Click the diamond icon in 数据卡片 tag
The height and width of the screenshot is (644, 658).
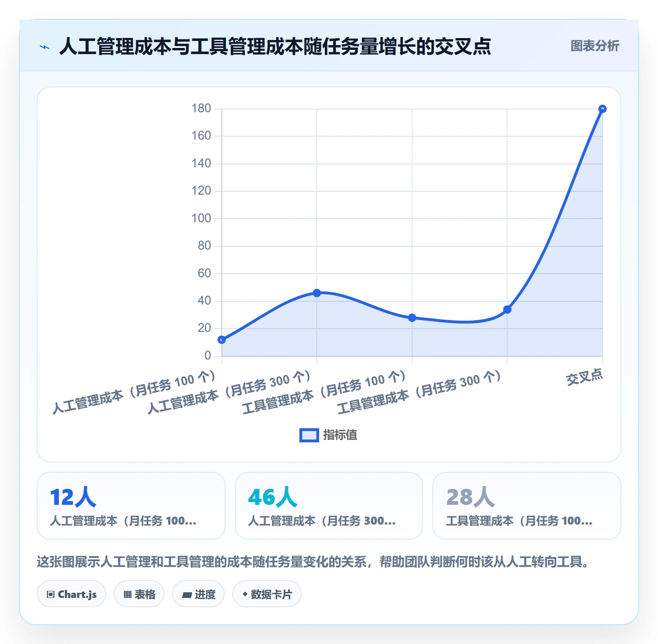pyautogui.click(x=245, y=594)
